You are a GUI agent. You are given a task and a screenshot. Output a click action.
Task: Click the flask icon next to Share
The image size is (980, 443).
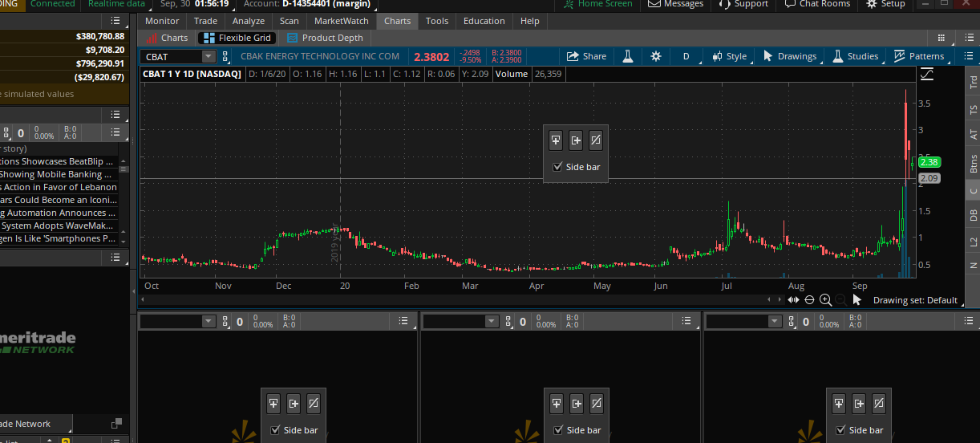pos(628,56)
